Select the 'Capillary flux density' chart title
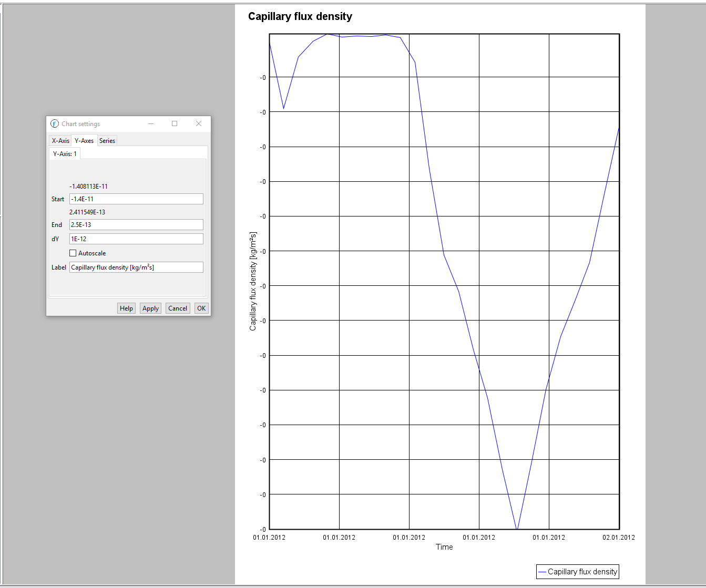Viewport: 706px width, 588px height. [x=300, y=16]
